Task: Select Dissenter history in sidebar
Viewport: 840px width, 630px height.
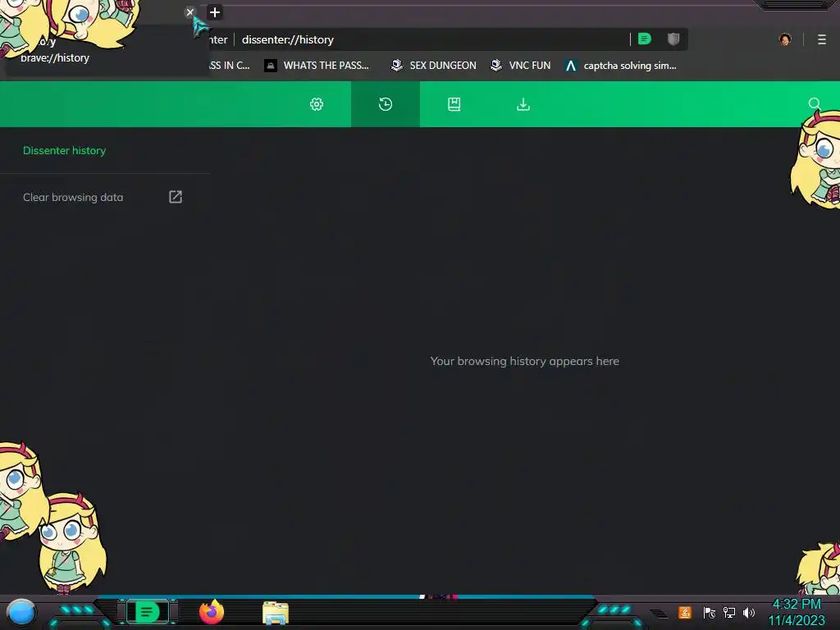Action: coord(64,151)
